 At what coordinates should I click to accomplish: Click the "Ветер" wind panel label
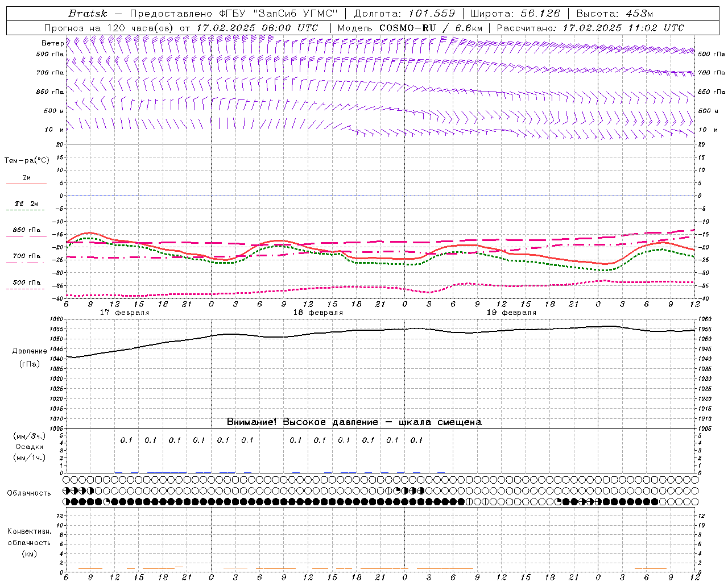pos(52,43)
